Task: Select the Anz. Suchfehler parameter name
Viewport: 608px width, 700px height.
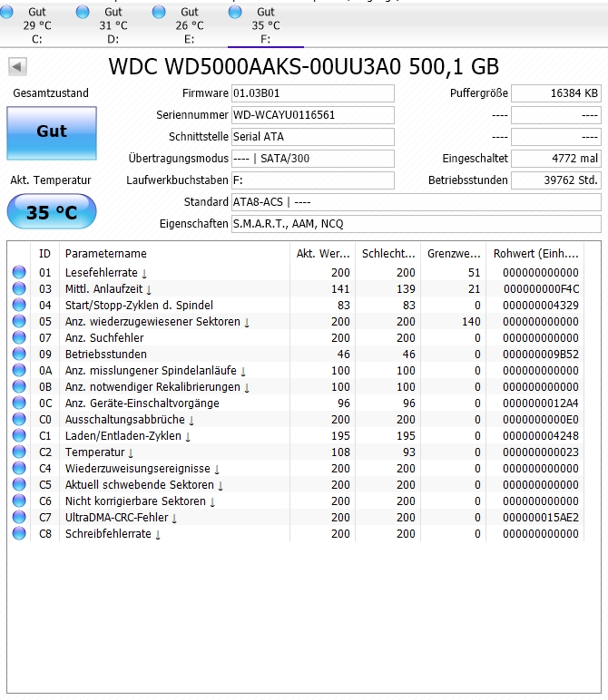Action: point(104,338)
